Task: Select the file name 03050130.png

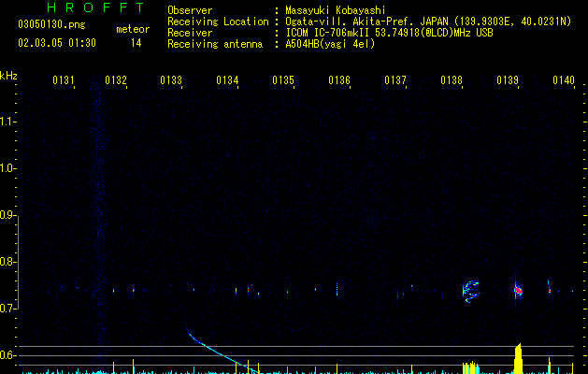Action: pyautogui.click(x=51, y=24)
